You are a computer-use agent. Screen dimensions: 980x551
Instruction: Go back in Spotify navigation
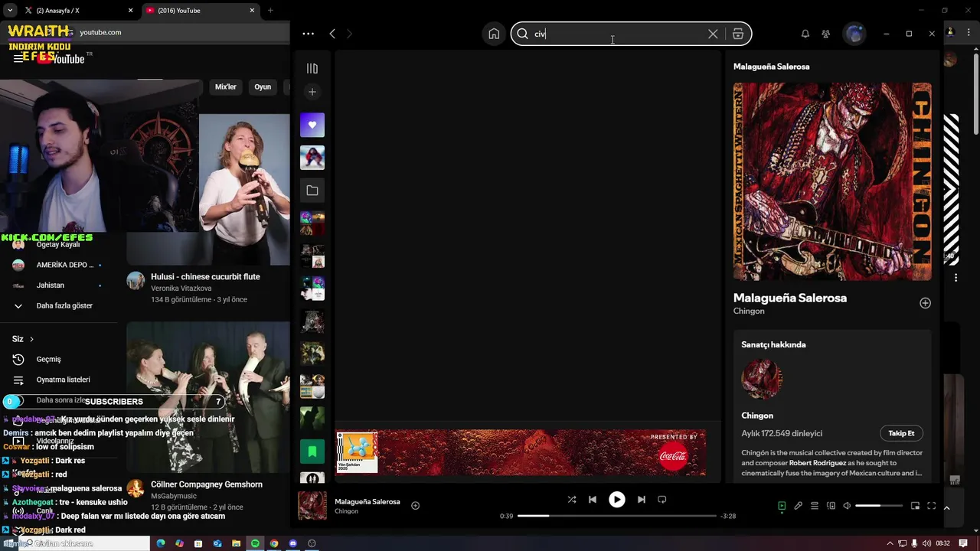pos(332,34)
